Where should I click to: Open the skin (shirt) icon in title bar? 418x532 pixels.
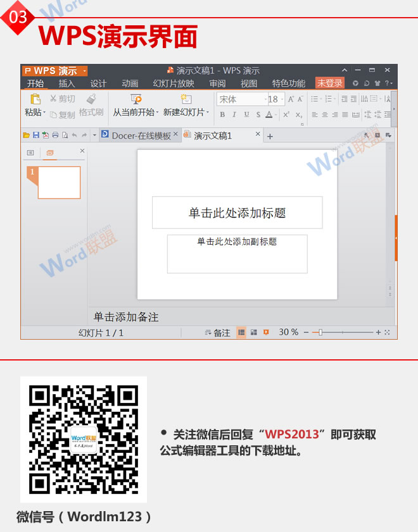coord(377,83)
